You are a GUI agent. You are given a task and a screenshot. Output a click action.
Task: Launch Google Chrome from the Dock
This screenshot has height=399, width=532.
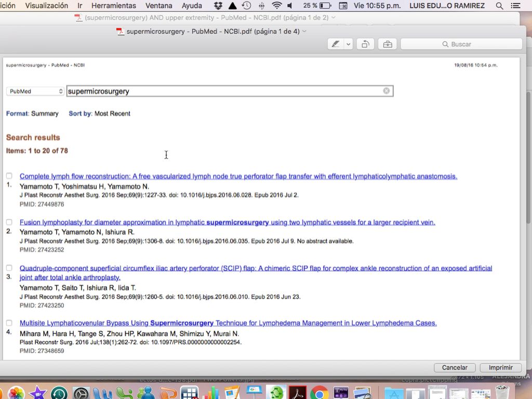pyautogui.click(x=320, y=393)
